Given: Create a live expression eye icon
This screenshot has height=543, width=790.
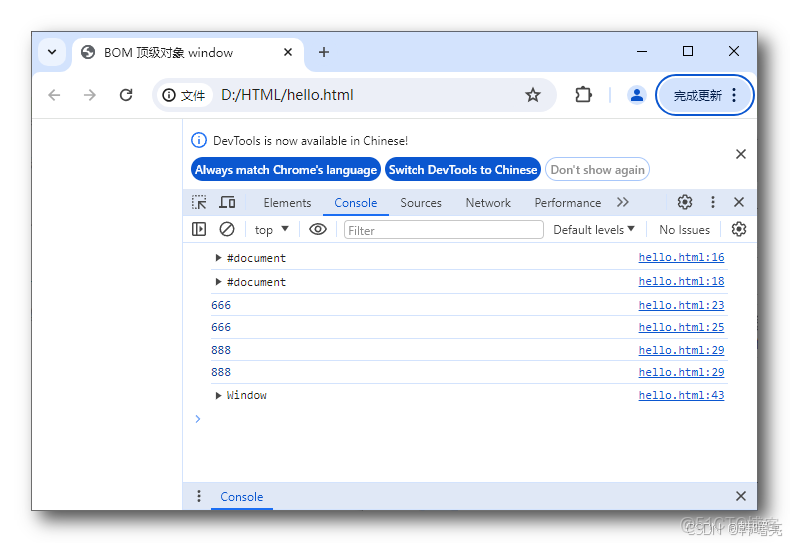Looking at the screenshot, I should [x=318, y=230].
